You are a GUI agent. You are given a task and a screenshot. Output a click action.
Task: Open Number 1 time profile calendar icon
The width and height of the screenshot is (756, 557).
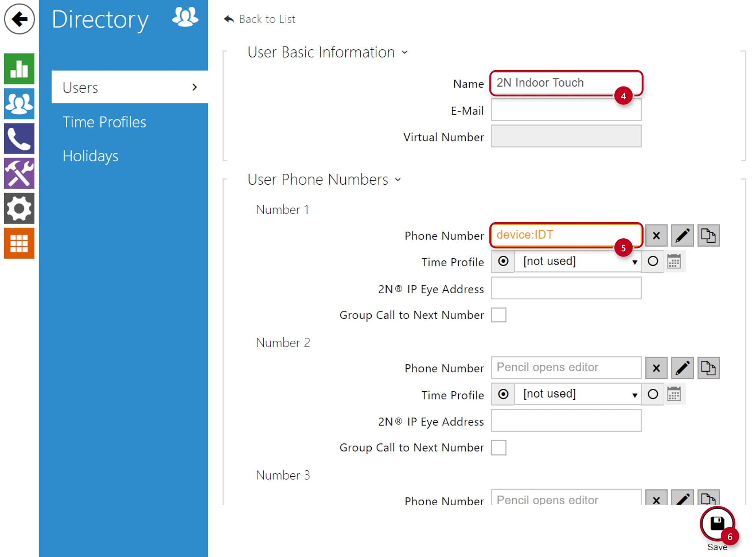tap(674, 261)
